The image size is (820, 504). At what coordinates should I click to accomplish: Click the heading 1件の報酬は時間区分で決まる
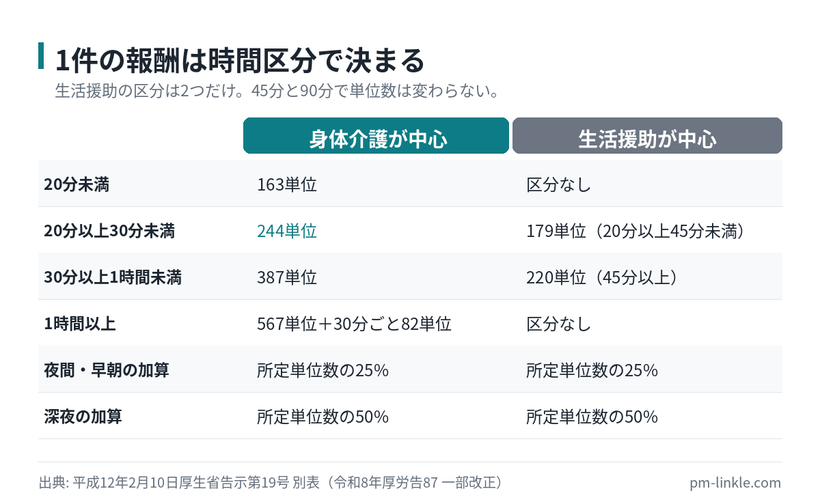(240, 61)
